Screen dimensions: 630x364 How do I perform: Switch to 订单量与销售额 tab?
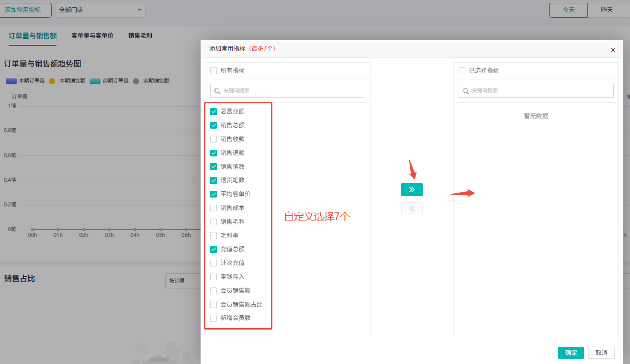(x=33, y=36)
